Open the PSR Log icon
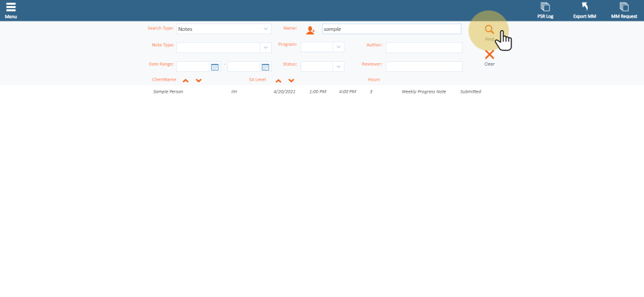Screen dimensions: 644x297 click(545, 7)
